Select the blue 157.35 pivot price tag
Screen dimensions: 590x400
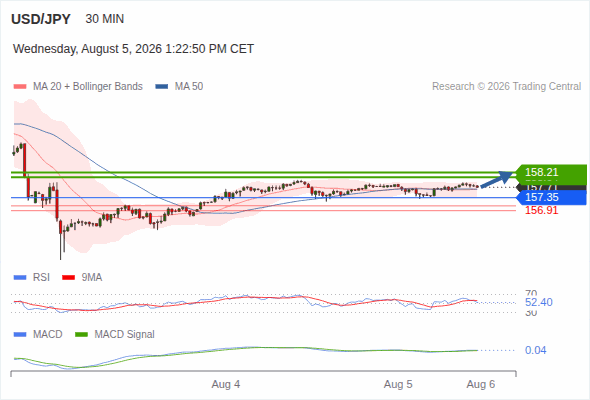(x=551, y=197)
